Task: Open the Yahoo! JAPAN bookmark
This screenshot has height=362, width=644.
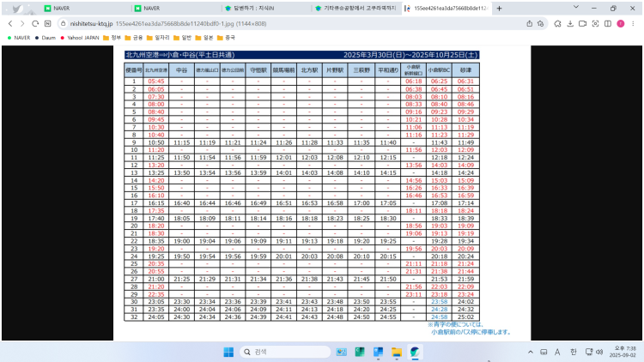Action: [80, 38]
